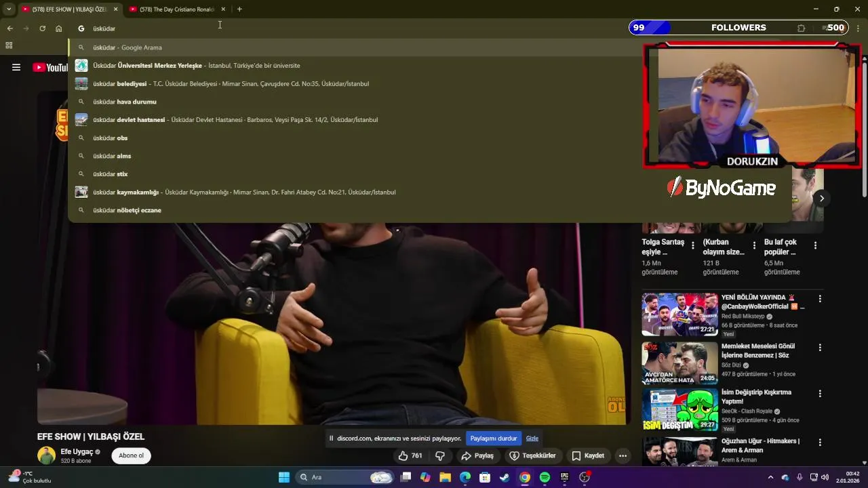Open the browser home page

click(58, 28)
